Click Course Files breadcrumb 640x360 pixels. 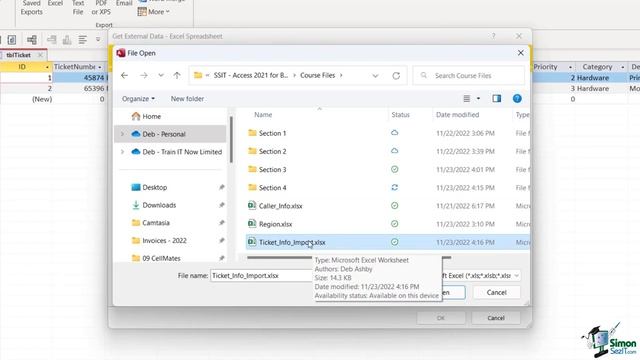(x=318, y=76)
